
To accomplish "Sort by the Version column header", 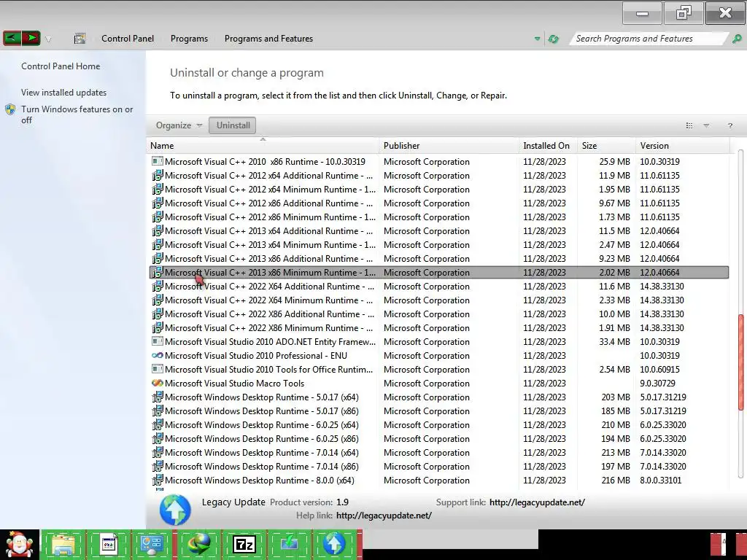I will 682,146.
